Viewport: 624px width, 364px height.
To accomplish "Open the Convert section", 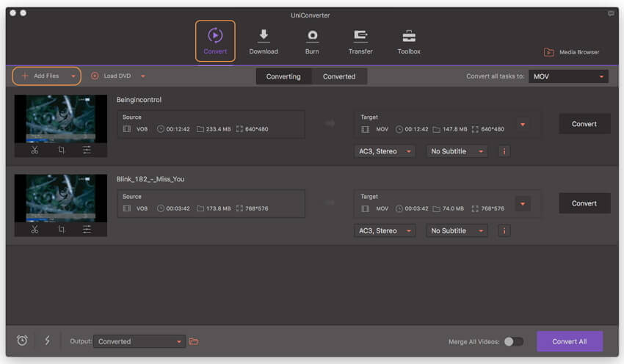I will pyautogui.click(x=215, y=41).
